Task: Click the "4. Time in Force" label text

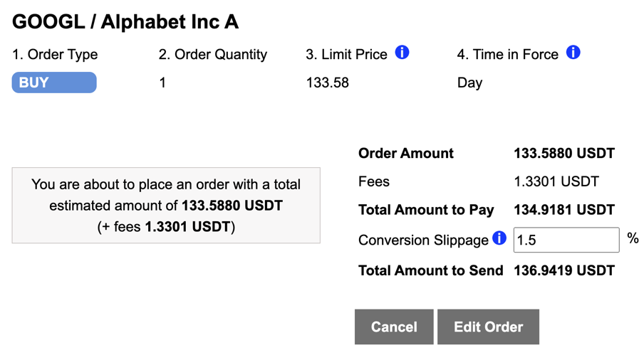Action: pyautogui.click(x=507, y=55)
